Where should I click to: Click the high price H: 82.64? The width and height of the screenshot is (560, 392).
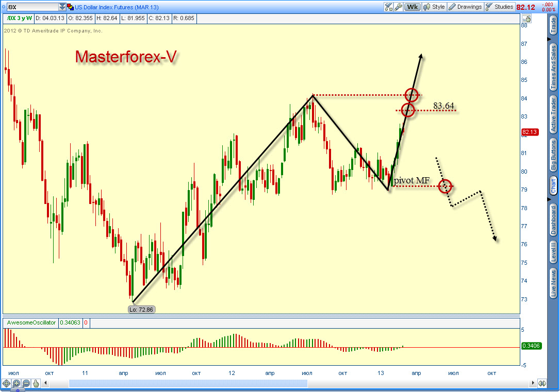coord(107,18)
